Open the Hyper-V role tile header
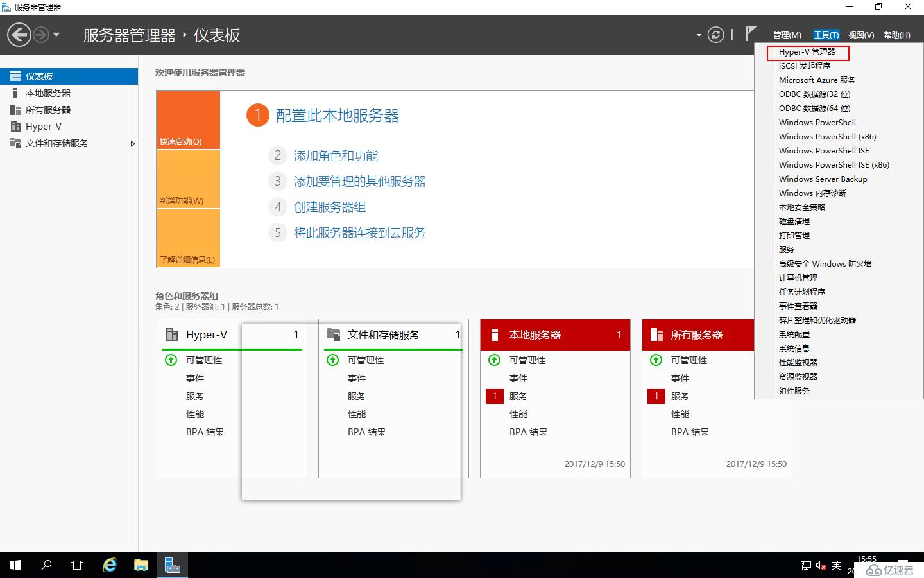 232,335
